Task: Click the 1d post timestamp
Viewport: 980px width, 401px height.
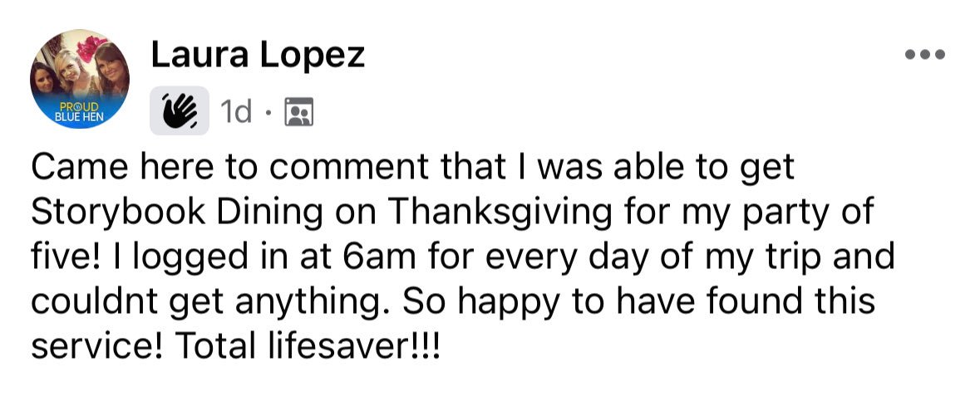Action: (235, 112)
